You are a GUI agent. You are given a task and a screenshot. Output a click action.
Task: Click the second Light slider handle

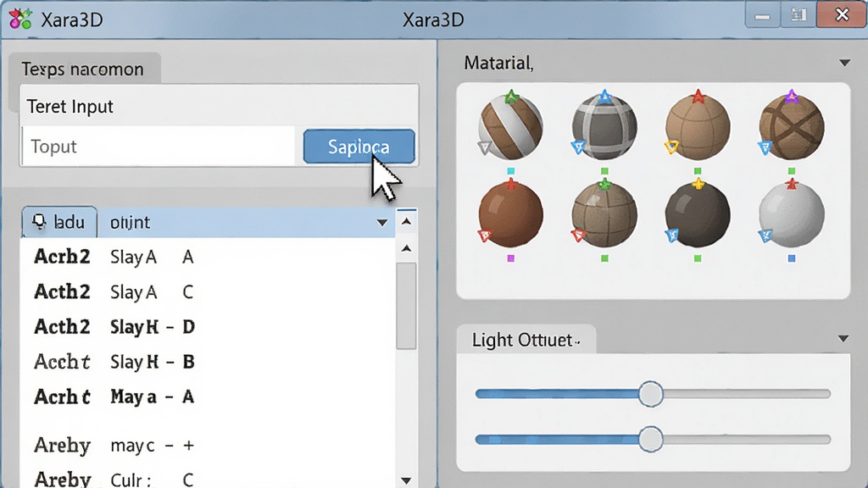tap(650, 440)
